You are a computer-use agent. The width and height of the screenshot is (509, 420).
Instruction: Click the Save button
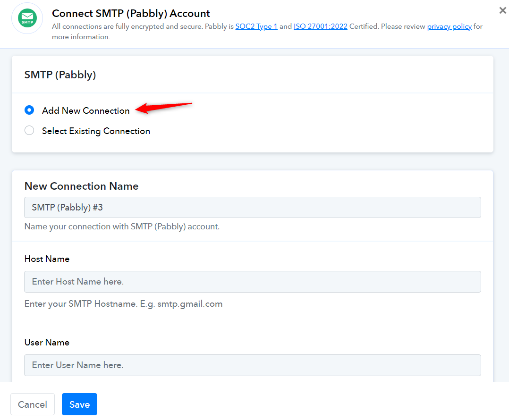(x=79, y=404)
